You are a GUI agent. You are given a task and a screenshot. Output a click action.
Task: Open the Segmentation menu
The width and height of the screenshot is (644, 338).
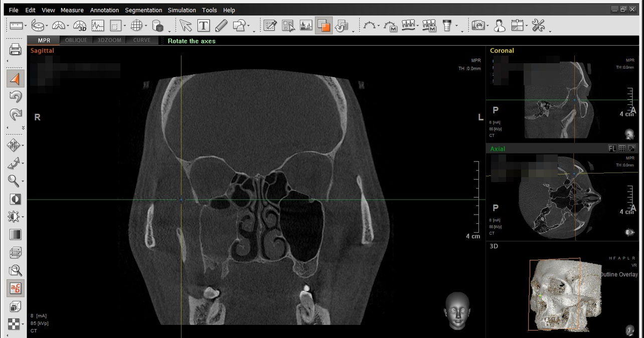click(x=143, y=10)
